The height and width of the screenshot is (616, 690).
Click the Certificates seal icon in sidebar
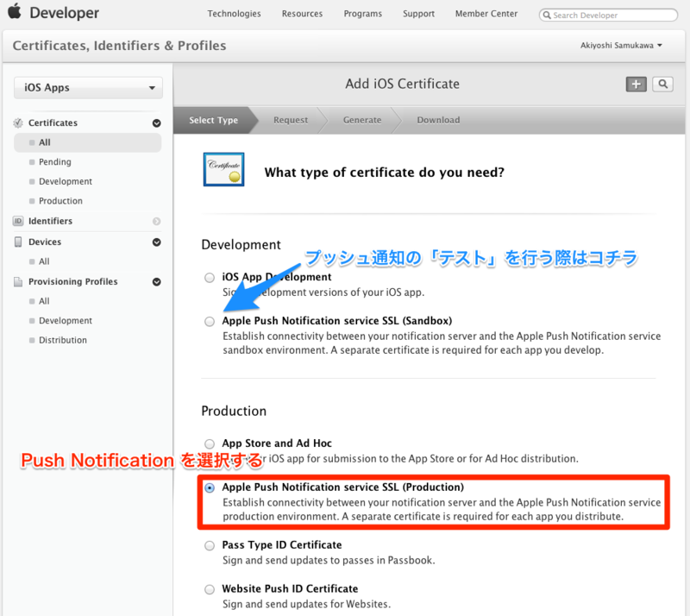(18, 123)
